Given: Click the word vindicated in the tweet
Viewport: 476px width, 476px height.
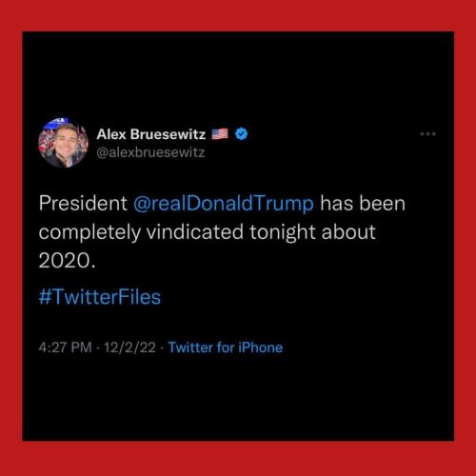Looking at the screenshot, I should (195, 231).
